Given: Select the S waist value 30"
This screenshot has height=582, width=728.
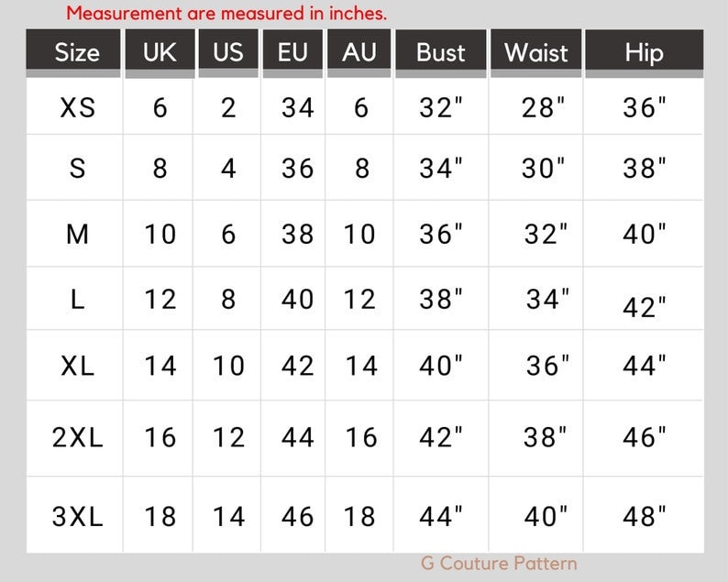Looking at the screenshot, I should [x=543, y=168].
